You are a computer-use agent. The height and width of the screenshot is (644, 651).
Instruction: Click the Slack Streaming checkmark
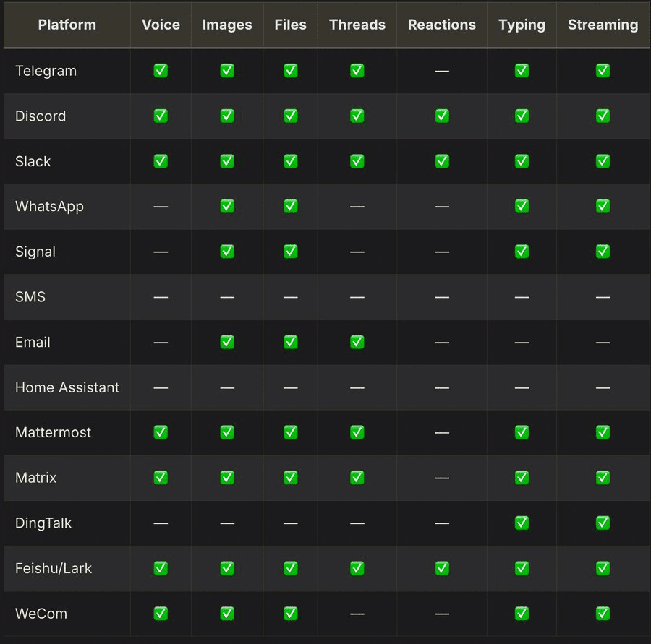(603, 161)
